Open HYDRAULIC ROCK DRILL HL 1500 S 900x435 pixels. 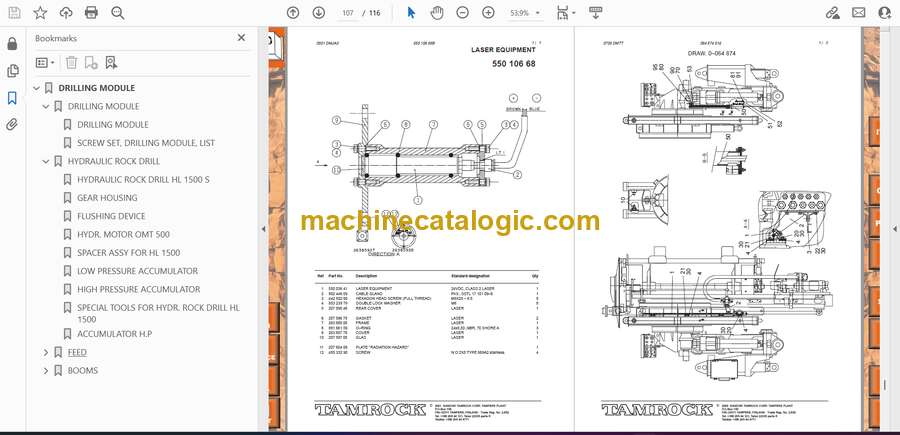click(143, 180)
